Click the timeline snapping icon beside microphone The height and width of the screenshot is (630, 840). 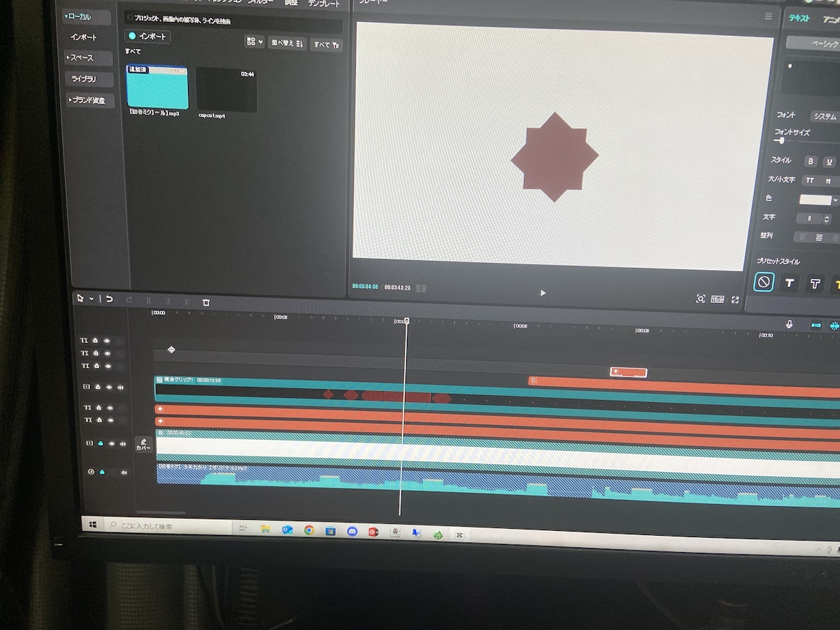click(816, 326)
